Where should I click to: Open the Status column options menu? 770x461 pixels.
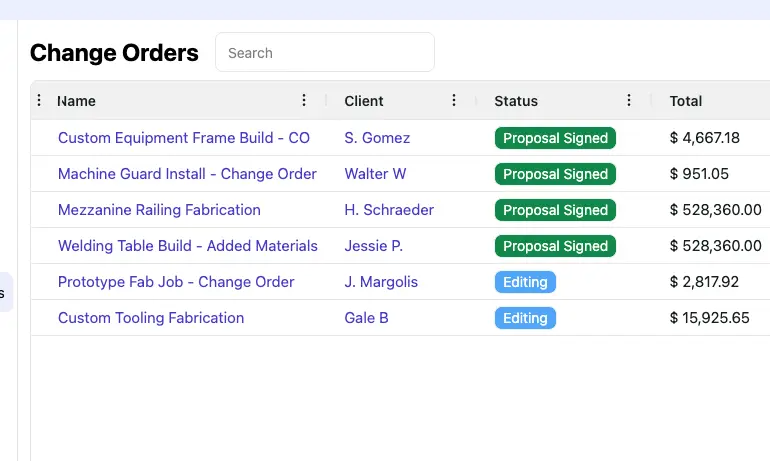tap(629, 100)
